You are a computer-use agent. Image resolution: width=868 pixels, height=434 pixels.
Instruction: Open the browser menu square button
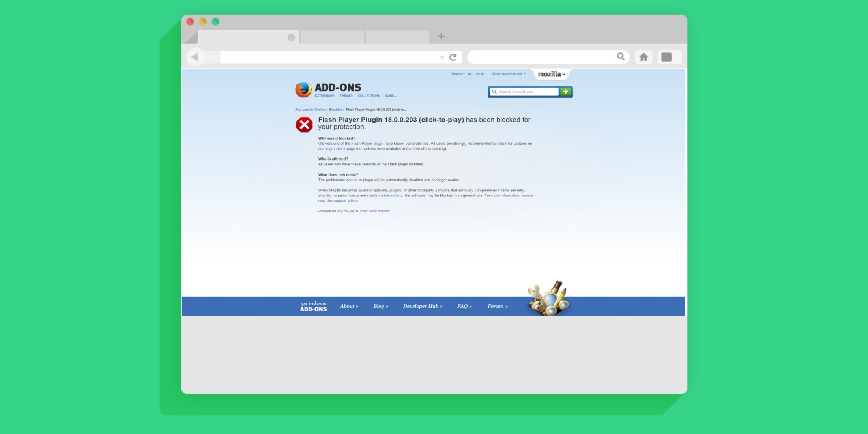click(666, 57)
